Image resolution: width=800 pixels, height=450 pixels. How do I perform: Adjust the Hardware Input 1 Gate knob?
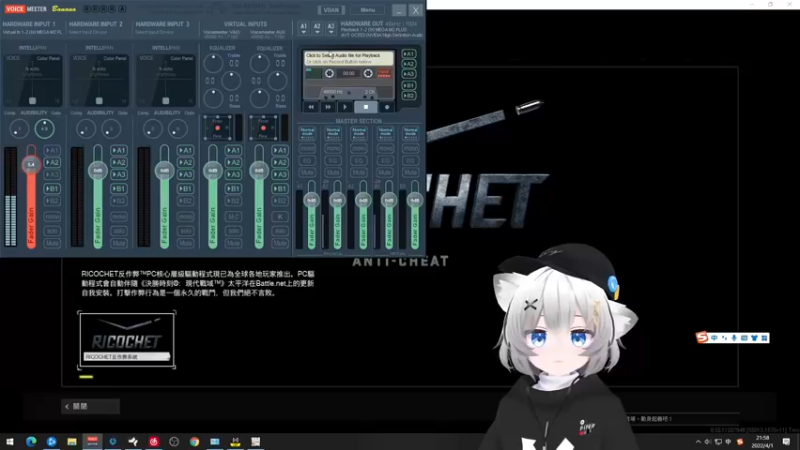coord(44,129)
